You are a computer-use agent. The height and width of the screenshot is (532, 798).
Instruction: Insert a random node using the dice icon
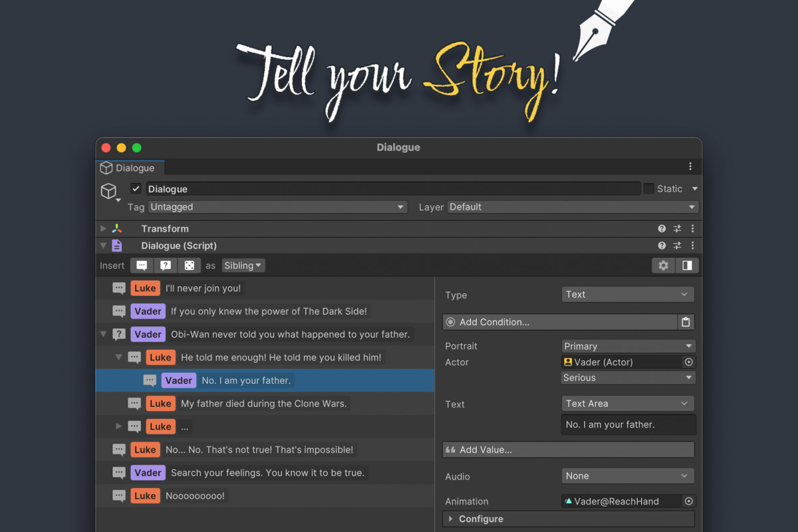[190, 265]
